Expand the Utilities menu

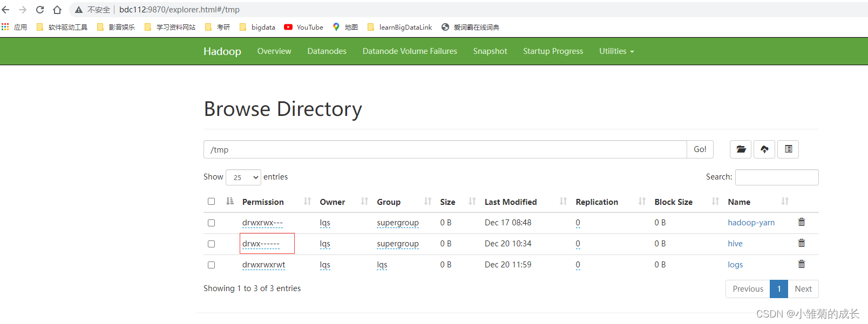click(616, 51)
